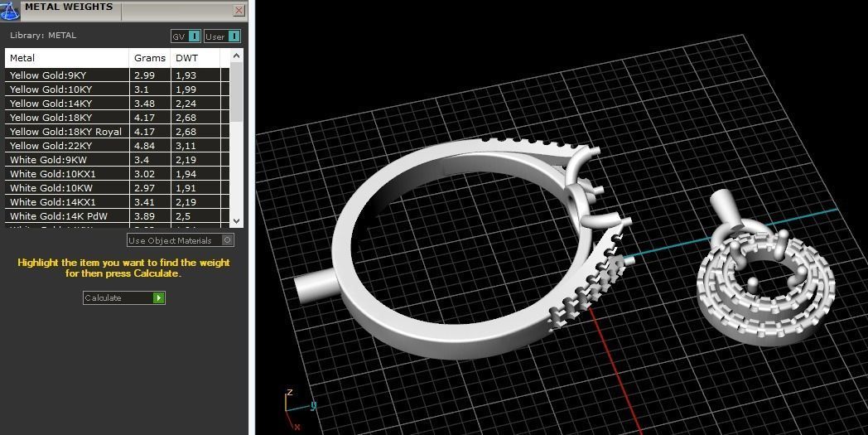Select the White Gold:10KX1 row

coord(117,174)
